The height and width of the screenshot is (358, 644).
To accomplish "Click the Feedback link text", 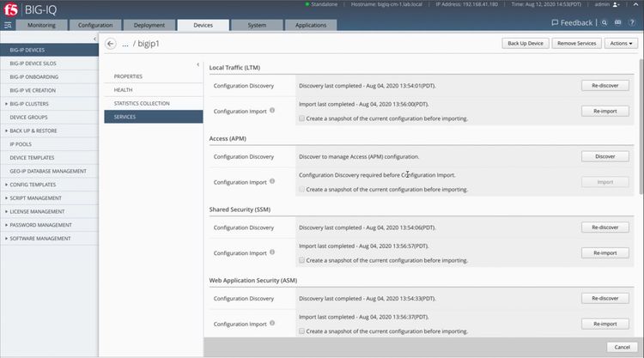I will 576,23.
